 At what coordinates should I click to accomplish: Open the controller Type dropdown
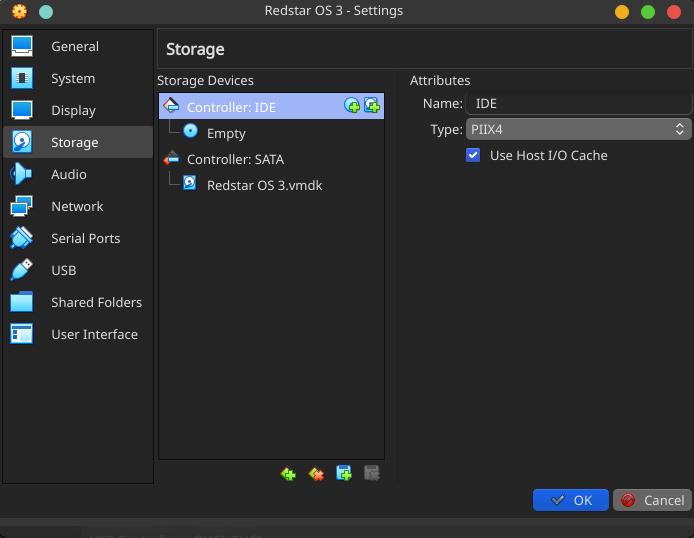[578, 129]
